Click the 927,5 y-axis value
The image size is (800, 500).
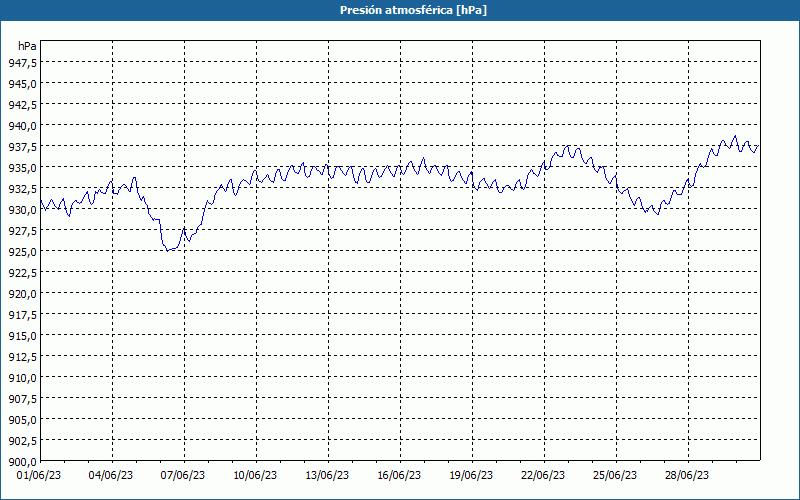pyautogui.click(x=22, y=231)
